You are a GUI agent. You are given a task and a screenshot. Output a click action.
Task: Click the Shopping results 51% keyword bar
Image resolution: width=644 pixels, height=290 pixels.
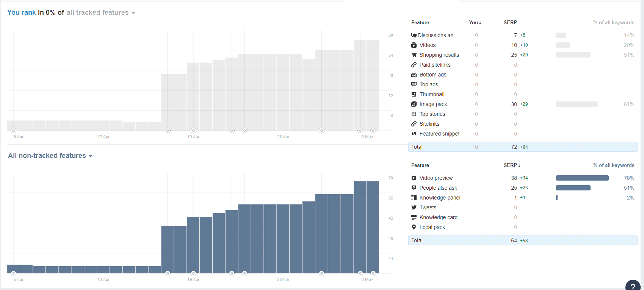(573, 55)
